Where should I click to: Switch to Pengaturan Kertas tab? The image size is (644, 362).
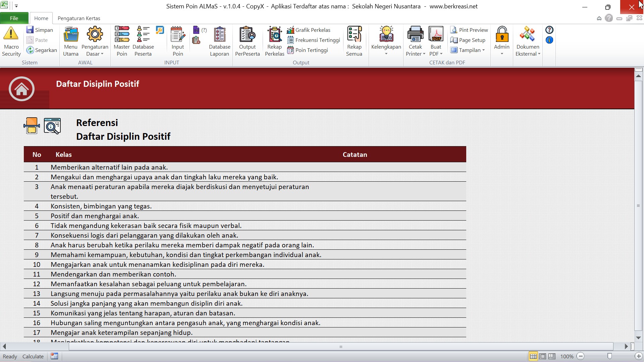pyautogui.click(x=79, y=18)
